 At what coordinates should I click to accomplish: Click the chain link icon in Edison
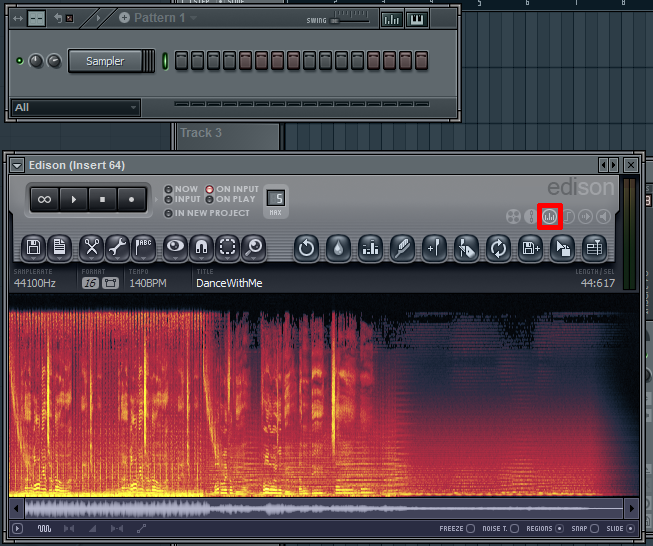531,217
